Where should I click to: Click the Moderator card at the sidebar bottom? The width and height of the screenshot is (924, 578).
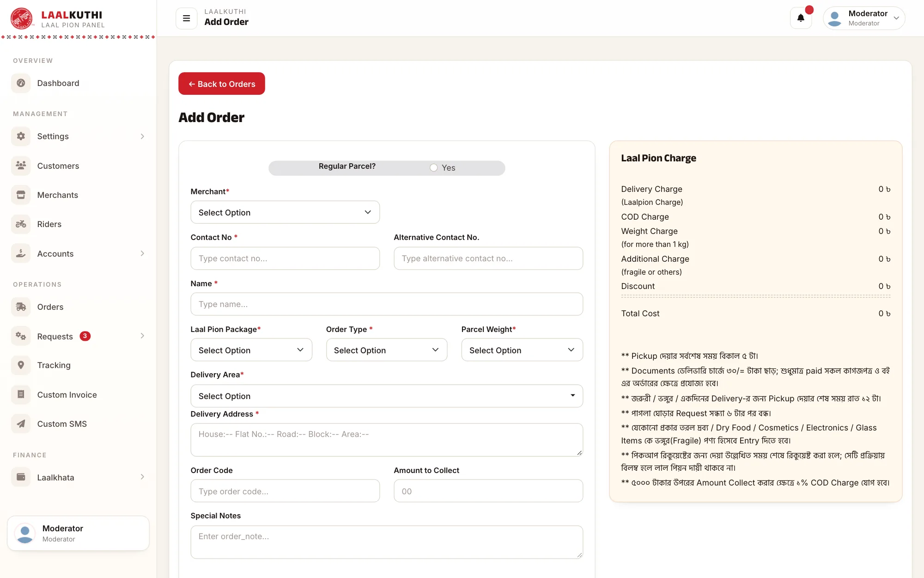(x=78, y=533)
